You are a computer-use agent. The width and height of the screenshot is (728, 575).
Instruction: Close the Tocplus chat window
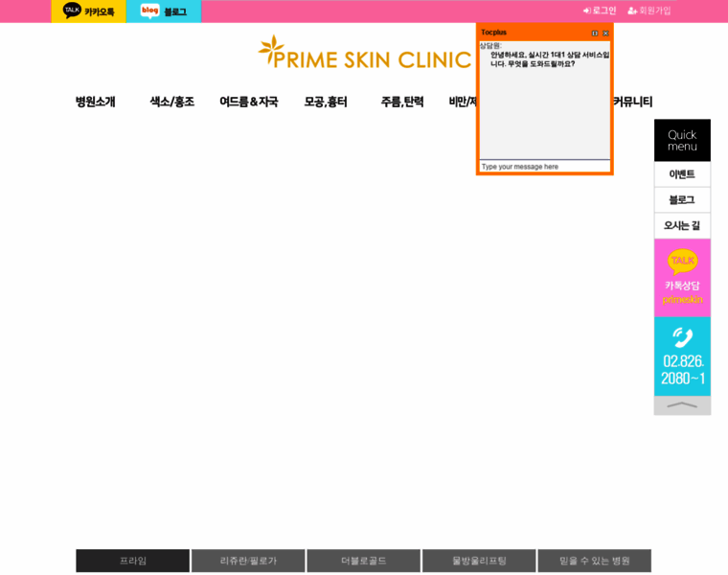(605, 33)
